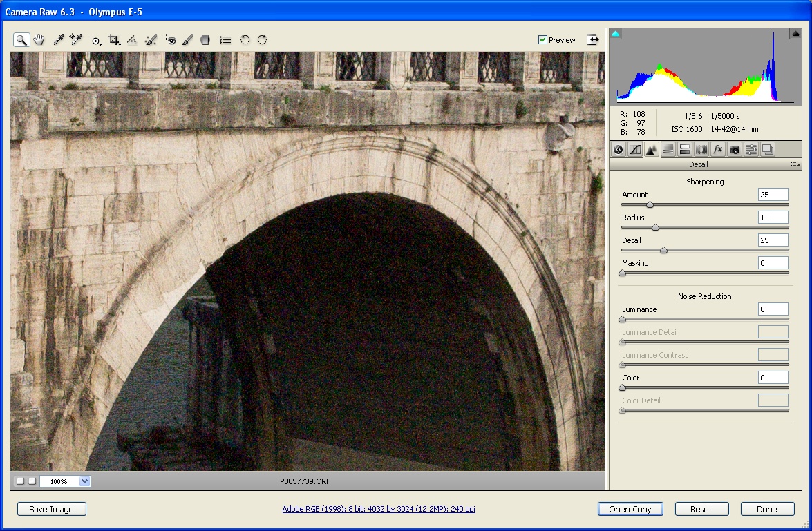Click the Luminance noise reduction slider handle
Viewport: 812px width, 531px height.
[623, 320]
